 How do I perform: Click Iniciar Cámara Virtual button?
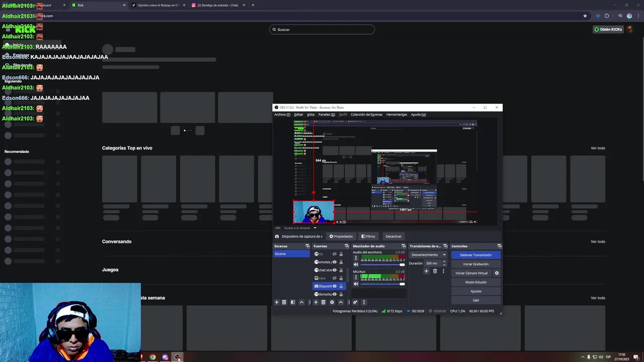471,273
